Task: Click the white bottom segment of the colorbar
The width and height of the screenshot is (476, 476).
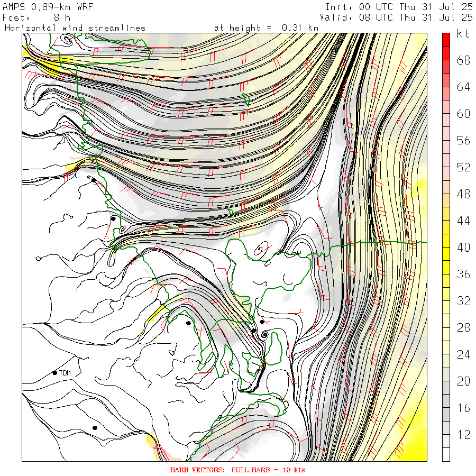Action: tap(446, 454)
